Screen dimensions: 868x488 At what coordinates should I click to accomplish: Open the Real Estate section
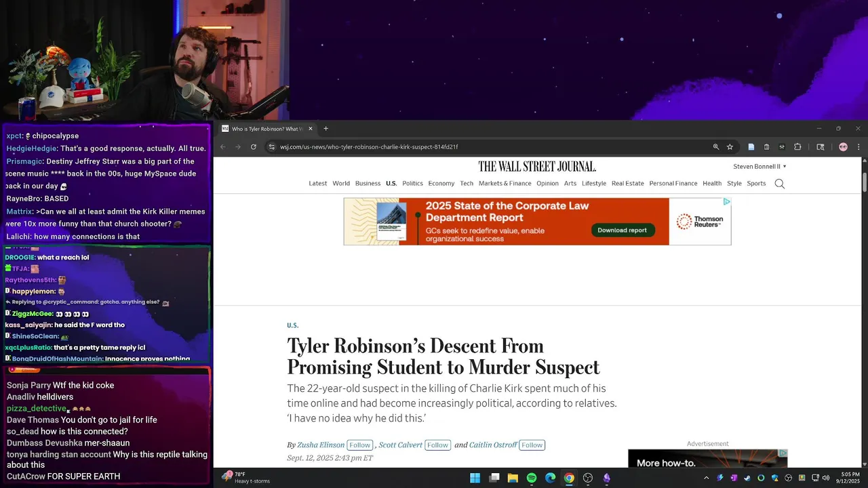pos(628,183)
